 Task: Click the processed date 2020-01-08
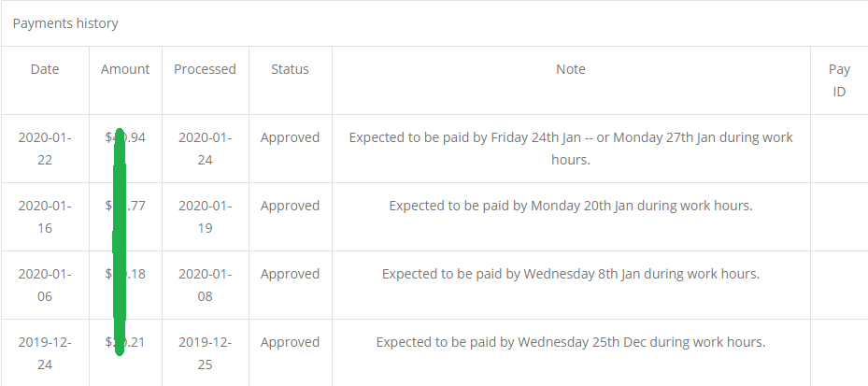point(205,285)
